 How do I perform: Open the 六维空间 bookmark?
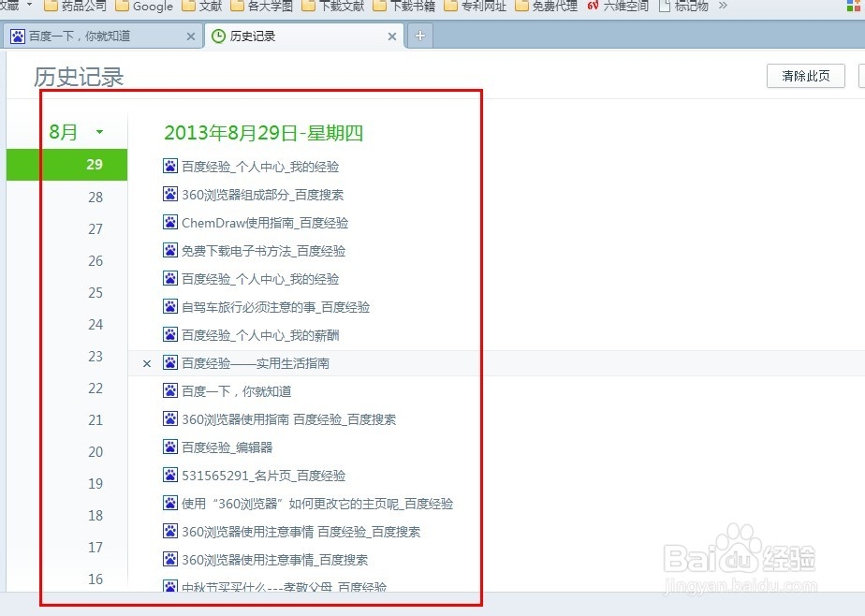tap(618, 6)
